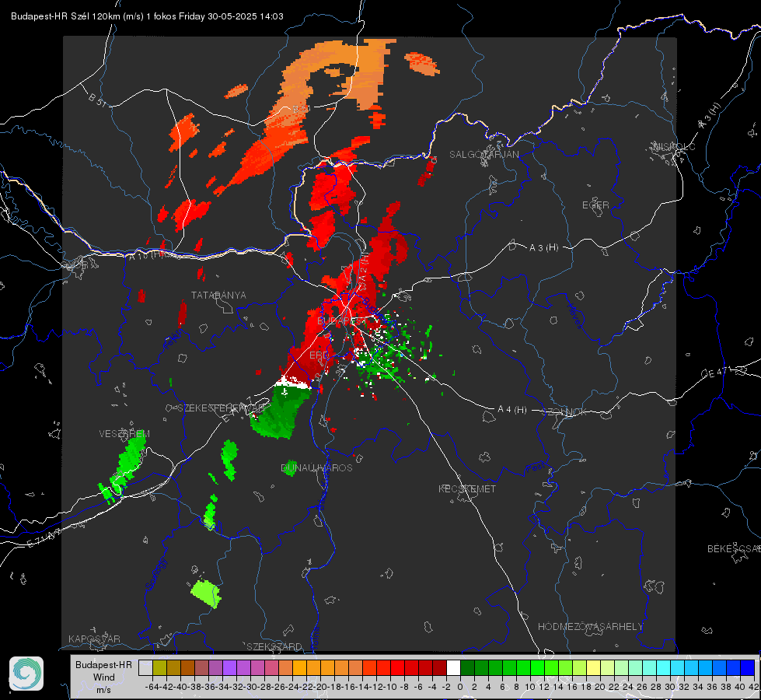Click the DUNAÚJVÁROS city label
Viewport: 761px width, 700px height.
click(x=316, y=467)
